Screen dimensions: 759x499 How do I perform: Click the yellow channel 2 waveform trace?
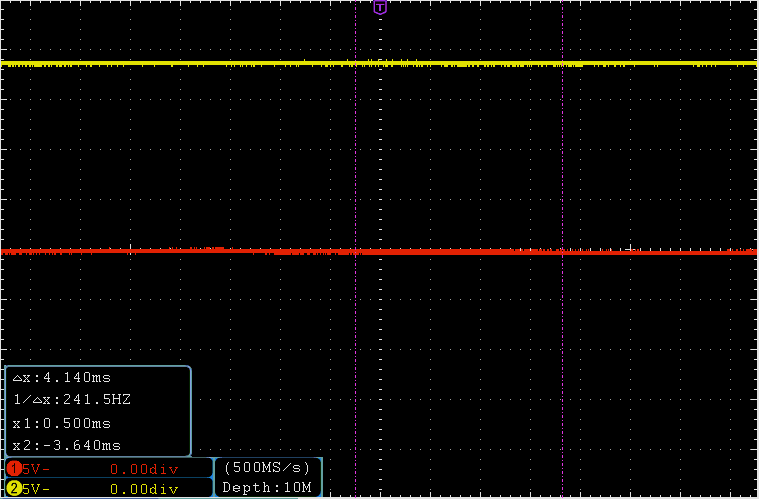coord(380,63)
